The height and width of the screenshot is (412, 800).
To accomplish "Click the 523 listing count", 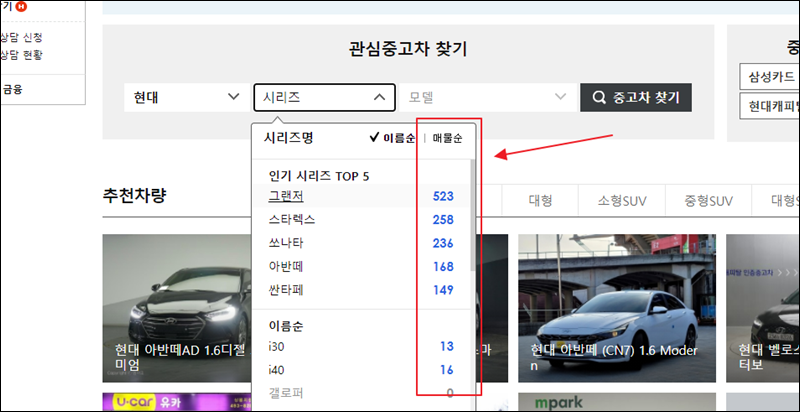I will 443,196.
